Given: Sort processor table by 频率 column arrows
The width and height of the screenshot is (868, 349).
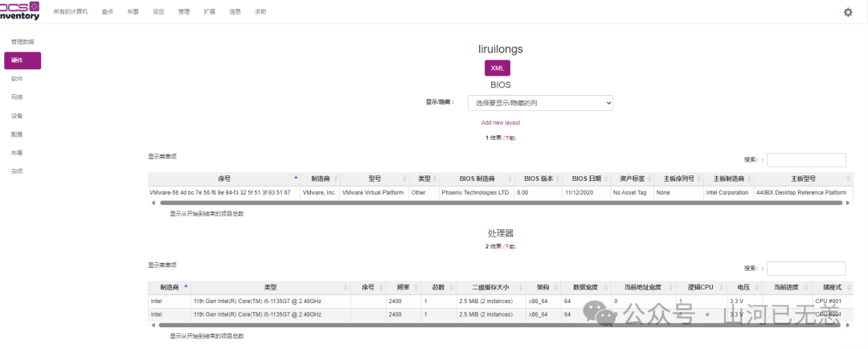Looking at the screenshot, I should point(415,288).
